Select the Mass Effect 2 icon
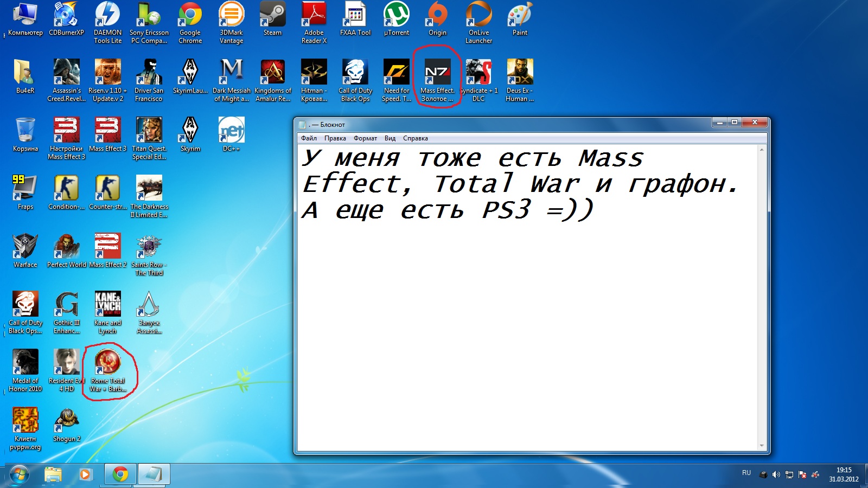This screenshot has width=868, height=488. 107,251
